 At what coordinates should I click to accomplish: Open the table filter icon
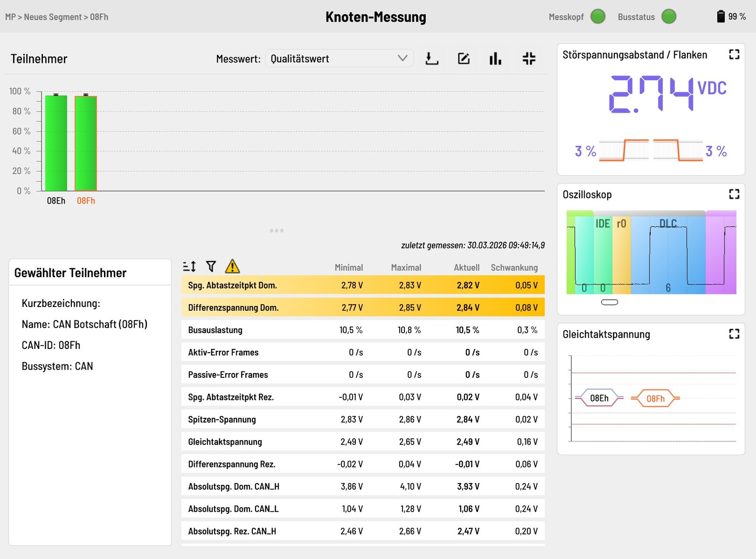211,267
